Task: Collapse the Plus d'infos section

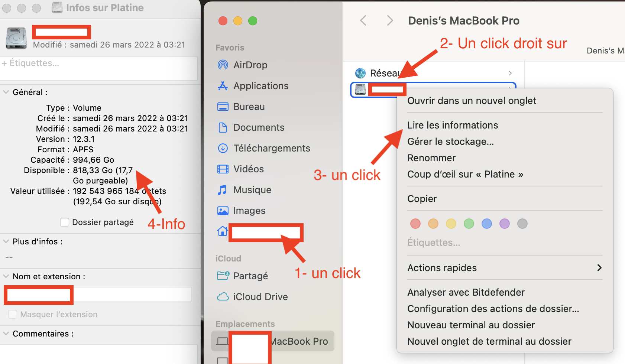Action: [6, 241]
